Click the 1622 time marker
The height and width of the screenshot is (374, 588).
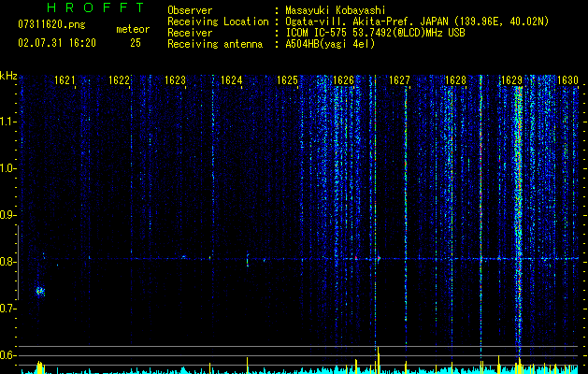point(119,80)
